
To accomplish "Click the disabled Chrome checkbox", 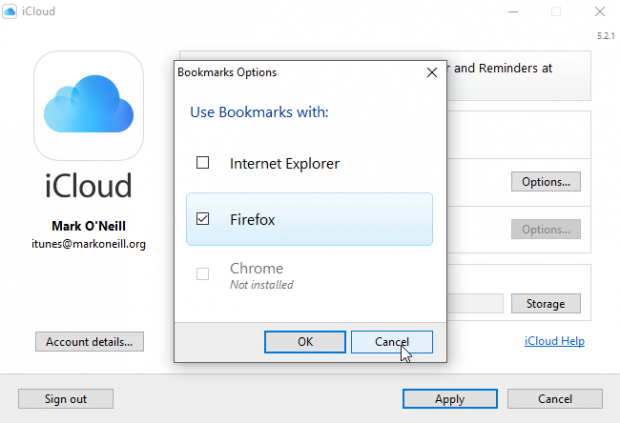I will [203, 274].
